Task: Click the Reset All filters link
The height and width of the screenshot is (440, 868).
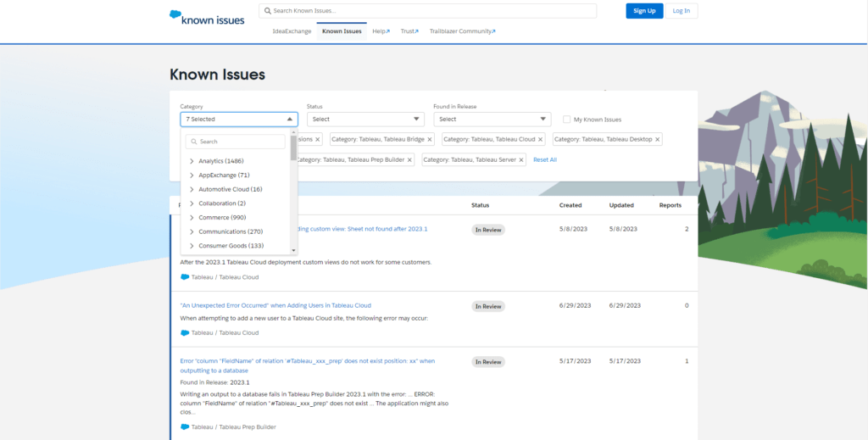Action: pyautogui.click(x=545, y=159)
